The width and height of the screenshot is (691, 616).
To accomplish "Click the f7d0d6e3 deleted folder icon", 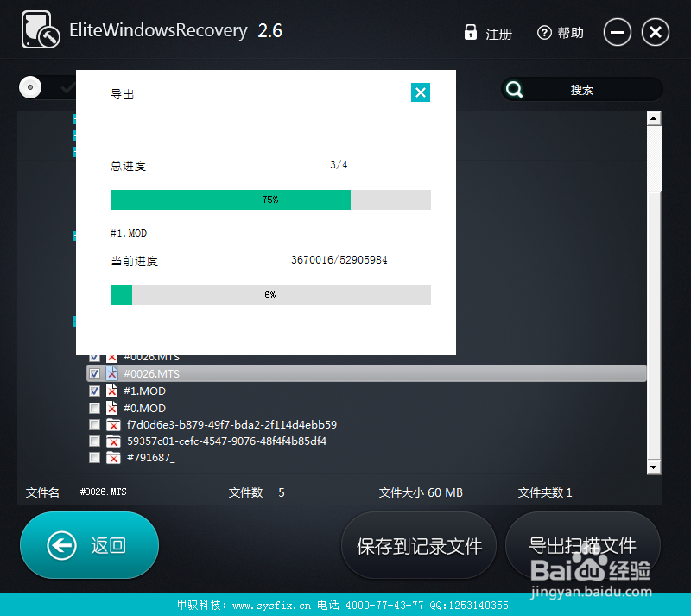I will (x=113, y=424).
